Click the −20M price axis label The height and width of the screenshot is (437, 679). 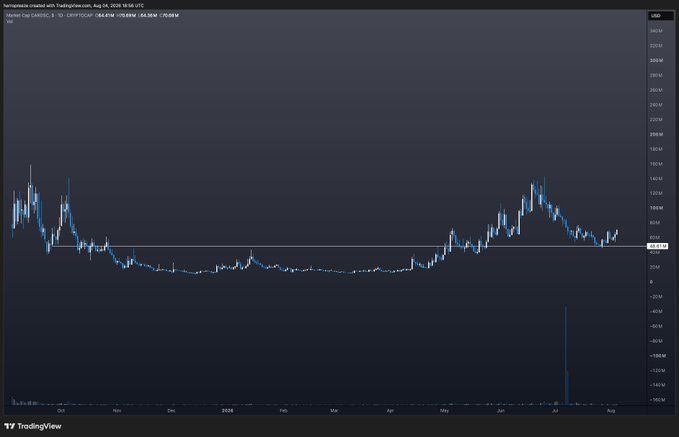(656, 297)
